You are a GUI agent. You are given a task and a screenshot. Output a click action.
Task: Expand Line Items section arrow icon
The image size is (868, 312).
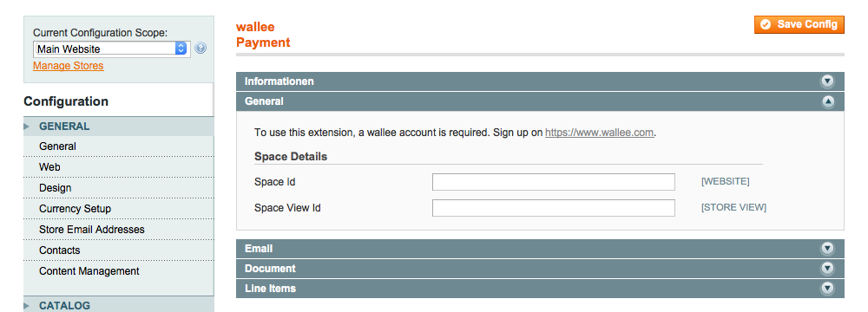827,289
